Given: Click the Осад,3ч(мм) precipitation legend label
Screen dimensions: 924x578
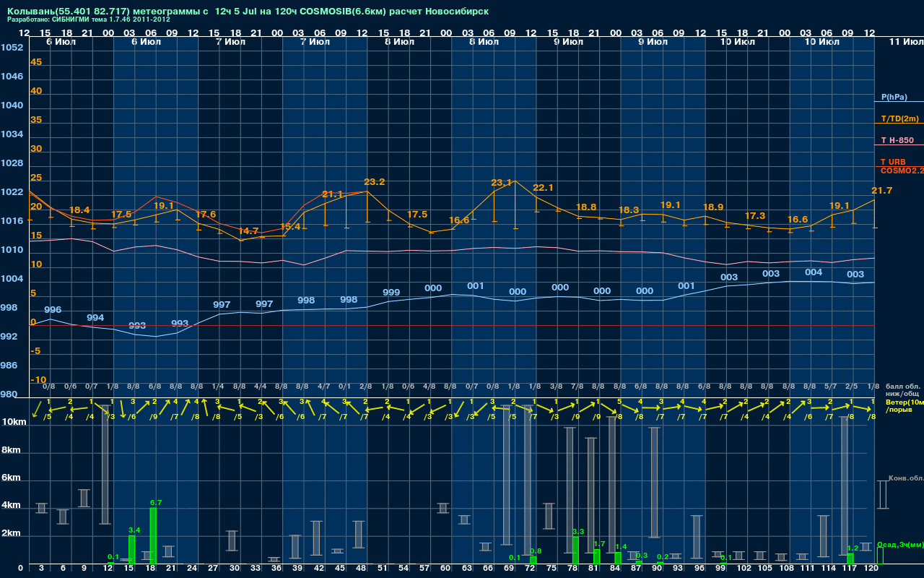Looking at the screenshot, I should (899, 544).
